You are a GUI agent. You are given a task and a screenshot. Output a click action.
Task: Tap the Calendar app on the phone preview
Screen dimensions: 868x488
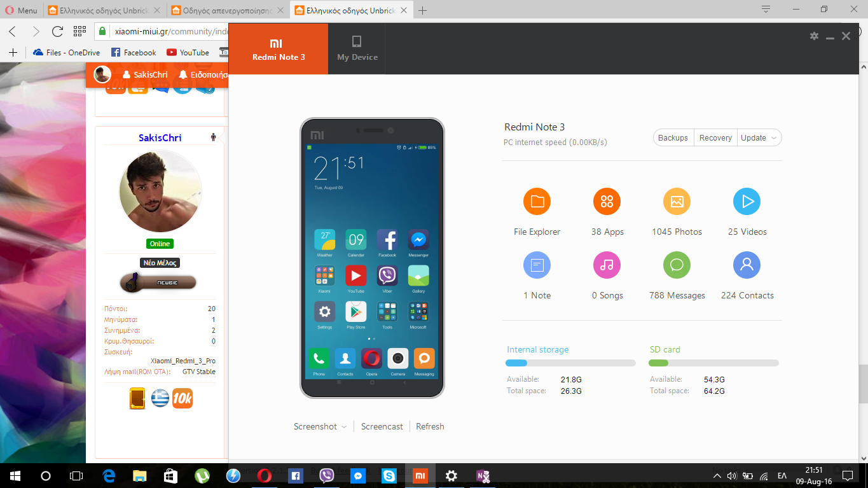[355, 240]
